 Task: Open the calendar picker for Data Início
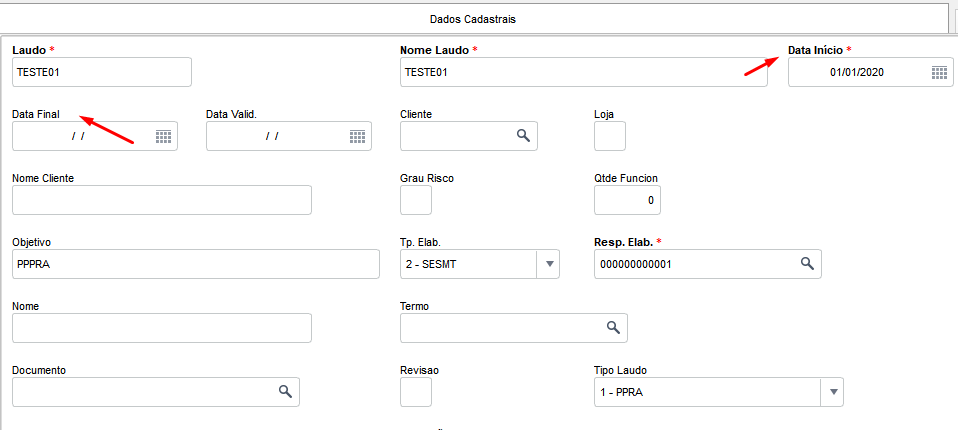(x=939, y=73)
